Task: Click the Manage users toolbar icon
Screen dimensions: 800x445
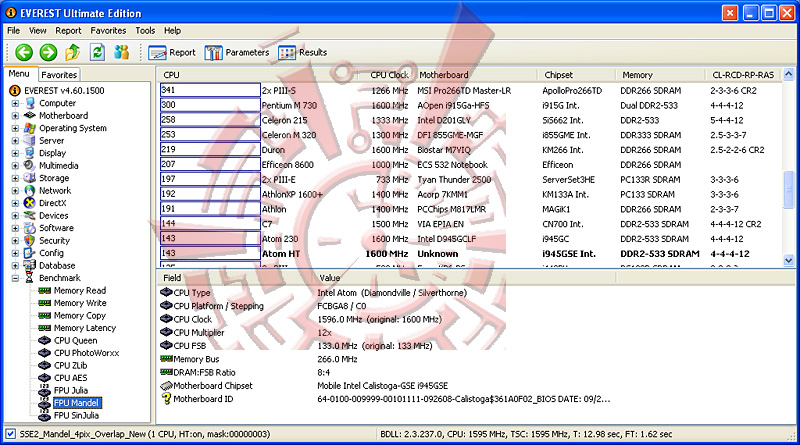Action: [x=121, y=52]
